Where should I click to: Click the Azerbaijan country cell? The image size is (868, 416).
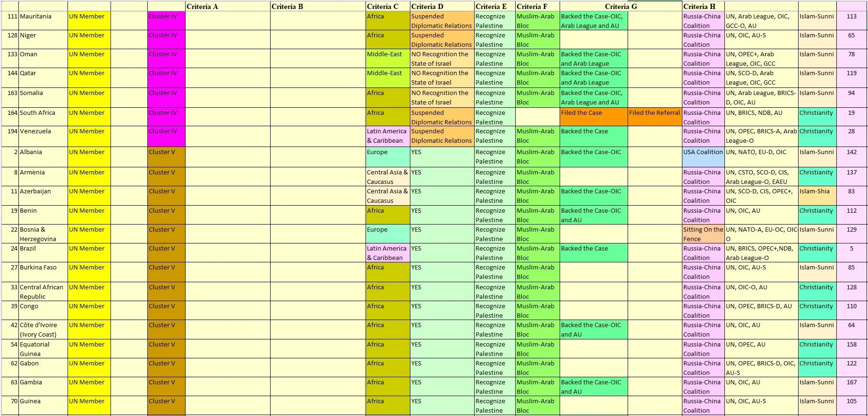tap(43, 196)
